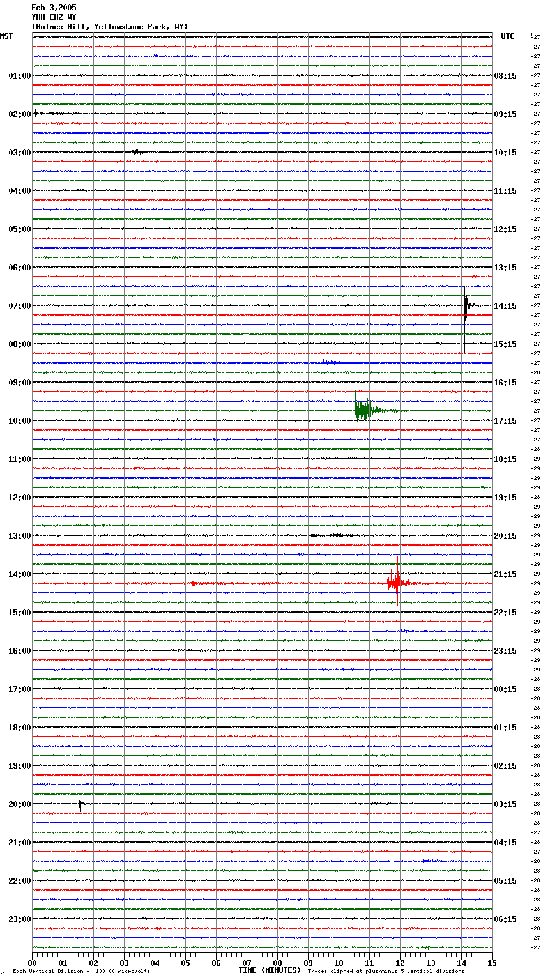The height and width of the screenshot is (980, 543).
Task: Click the "16:15" UTC time label
Action: pyautogui.click(x=505, y=383)
